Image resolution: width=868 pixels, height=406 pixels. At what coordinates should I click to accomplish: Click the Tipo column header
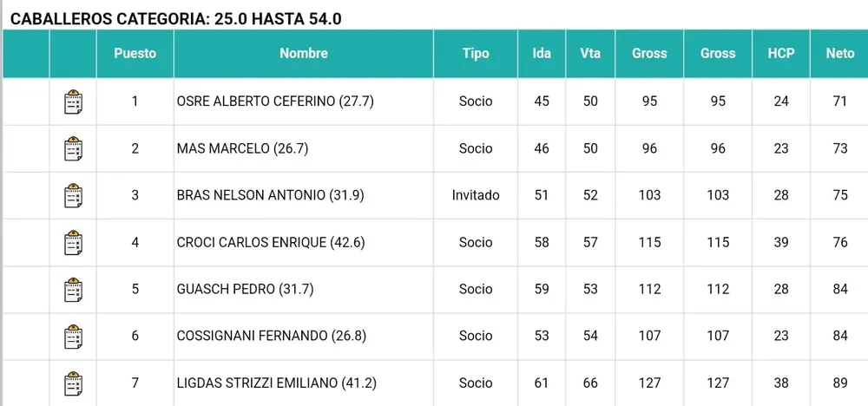click(x=476, y=54)
